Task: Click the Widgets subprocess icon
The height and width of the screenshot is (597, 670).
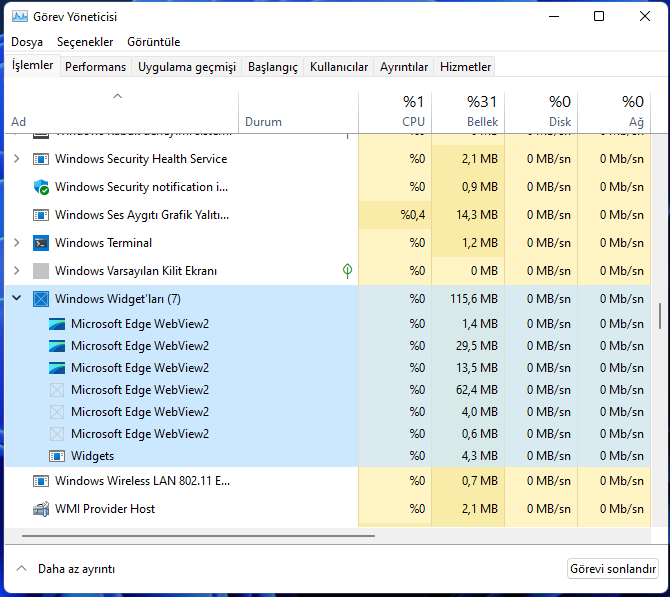Action: point(57,456)
